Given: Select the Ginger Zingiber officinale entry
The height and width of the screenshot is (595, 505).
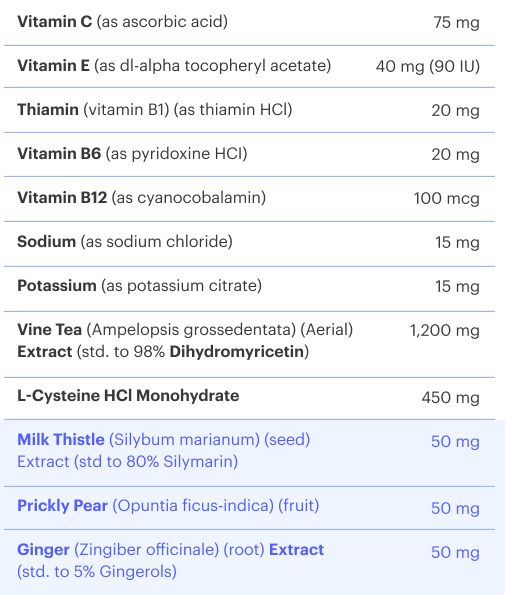Looking at the screenshot, I should click(x=171, y=550).
